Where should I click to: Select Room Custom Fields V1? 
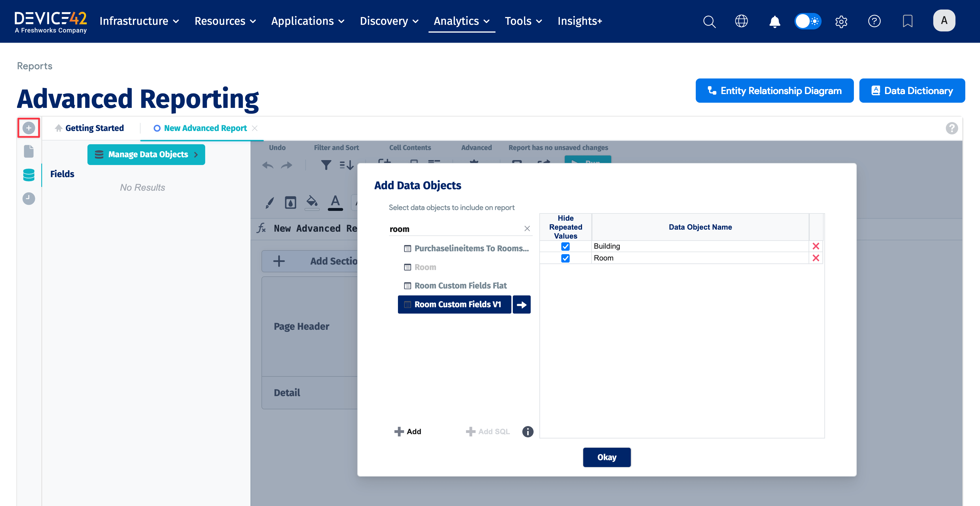454,304
